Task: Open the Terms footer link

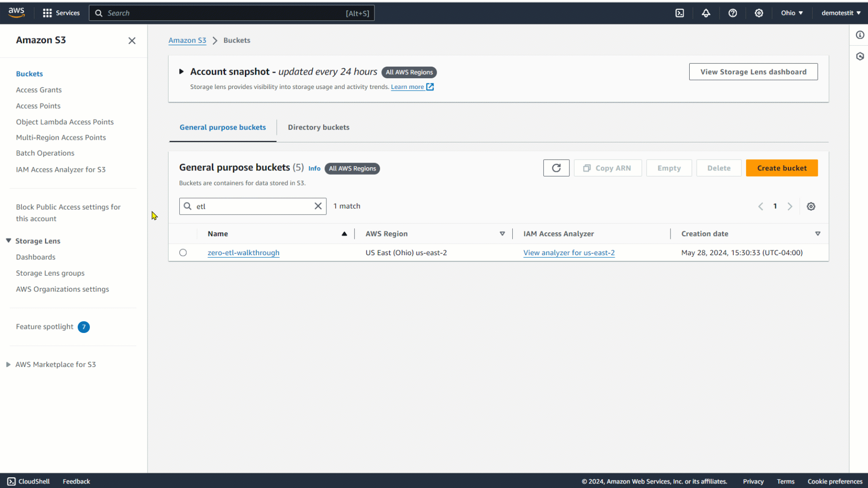Action: click(x=786, y=481)
